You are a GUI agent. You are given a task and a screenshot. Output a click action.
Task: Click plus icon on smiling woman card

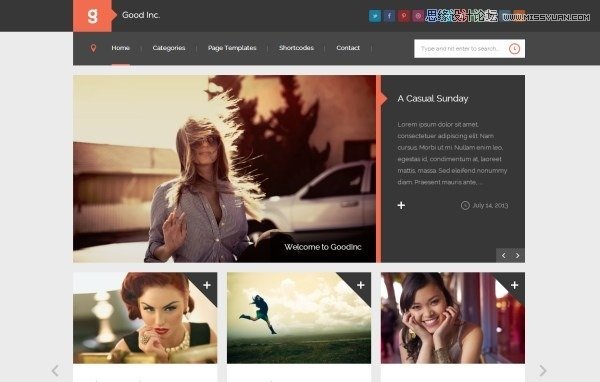[515, 285]
